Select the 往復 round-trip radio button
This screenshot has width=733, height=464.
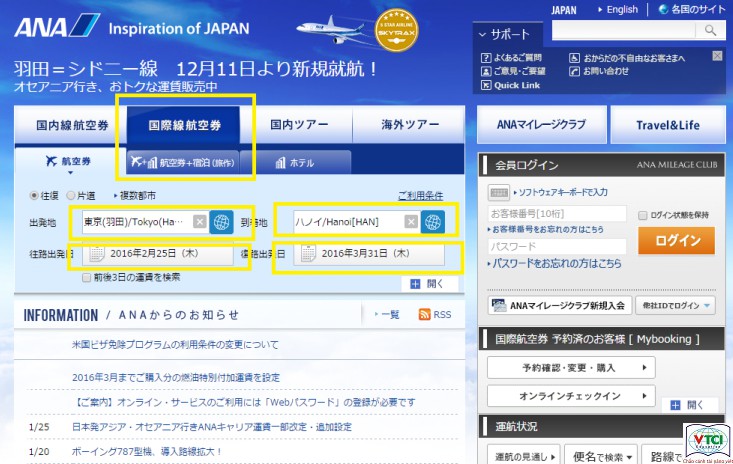[34, 196]
